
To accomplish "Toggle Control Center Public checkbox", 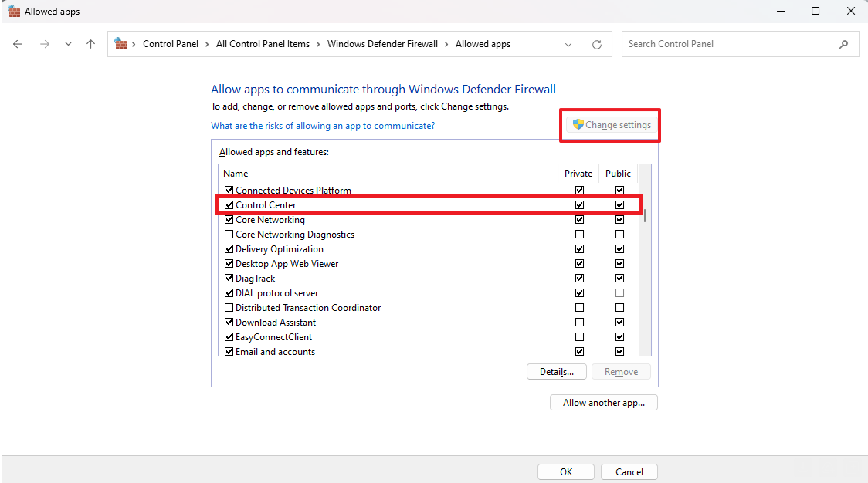I will click(x=619, y=204).
